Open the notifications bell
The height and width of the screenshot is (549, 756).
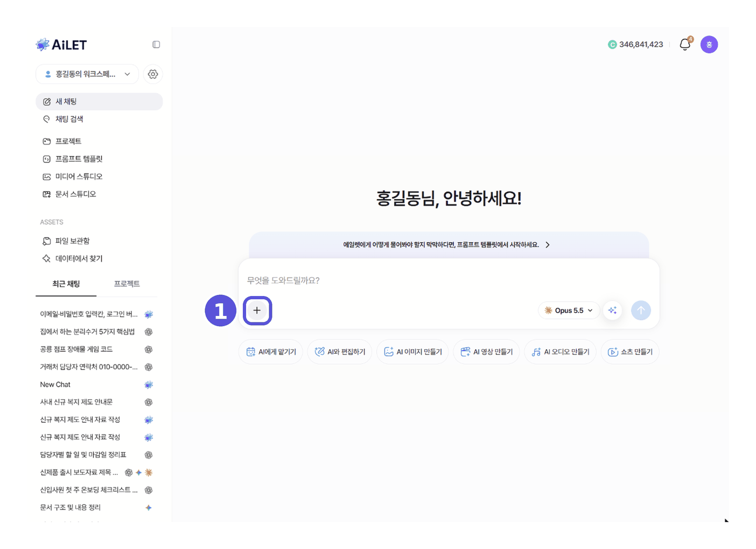point(685,45)
